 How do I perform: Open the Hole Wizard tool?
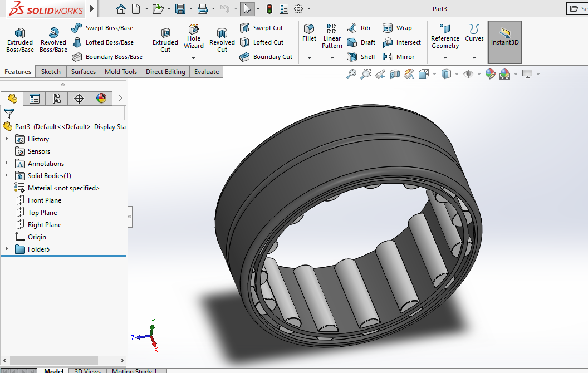194,36
